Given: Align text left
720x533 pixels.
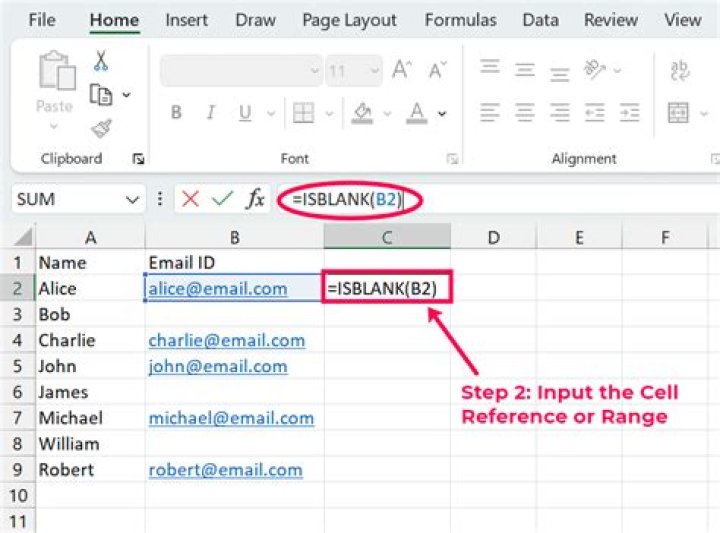Looking at the screenshot, I should (x=489, y=113).
